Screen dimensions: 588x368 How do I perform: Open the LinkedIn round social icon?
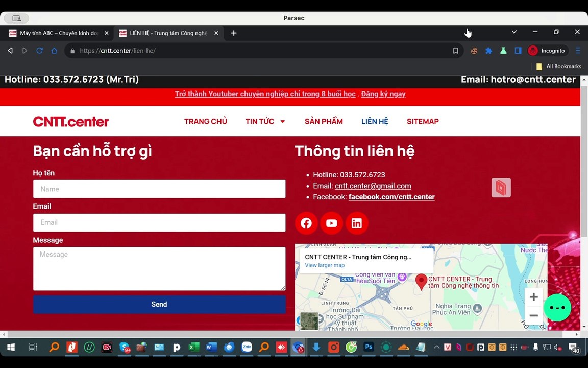pyautogui.click(x=357, y=223)
